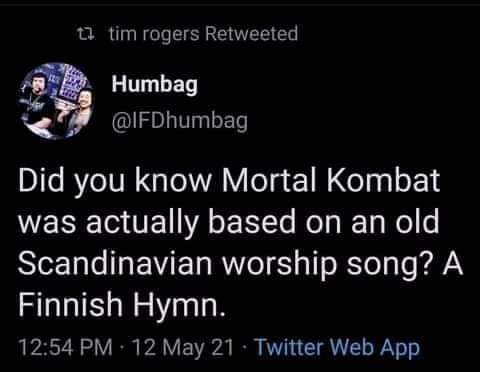Open the 12:54 PM timestamp
480x372 pixels.
(66, 347)
